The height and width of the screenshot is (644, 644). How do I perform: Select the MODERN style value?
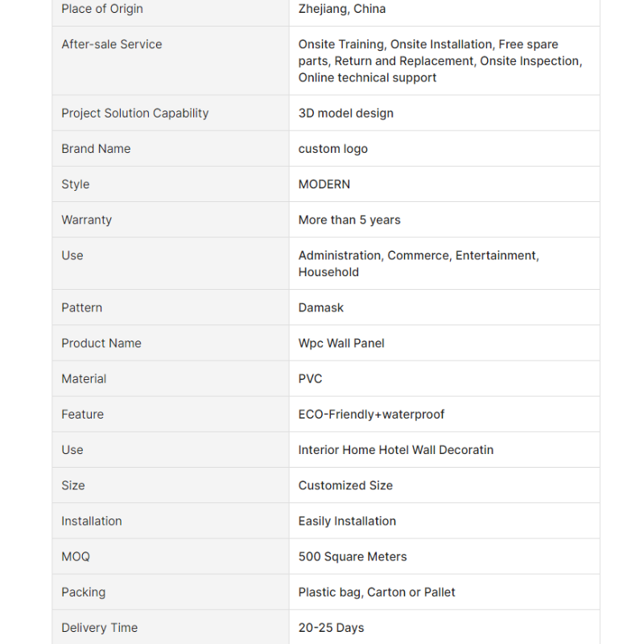click(x=324, y=184)
